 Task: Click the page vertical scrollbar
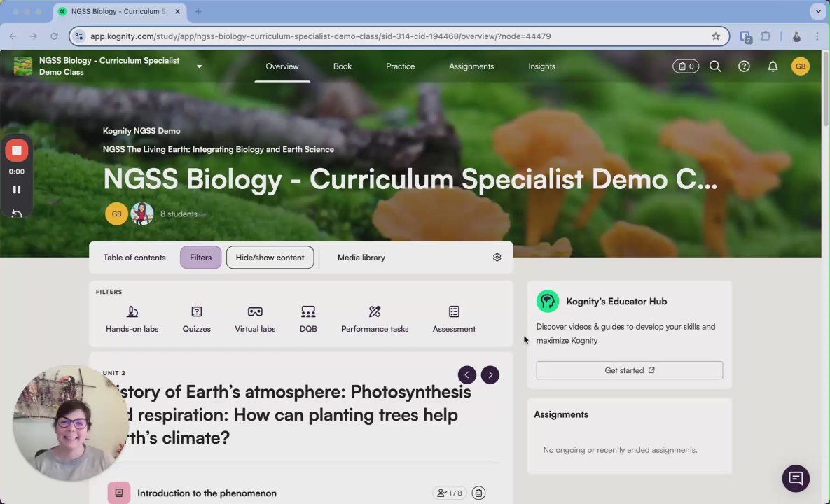[825, 90]
